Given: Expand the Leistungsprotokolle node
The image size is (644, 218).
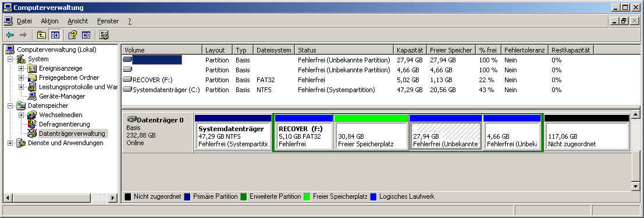Looking at the screenshot, I should [21, 87].
